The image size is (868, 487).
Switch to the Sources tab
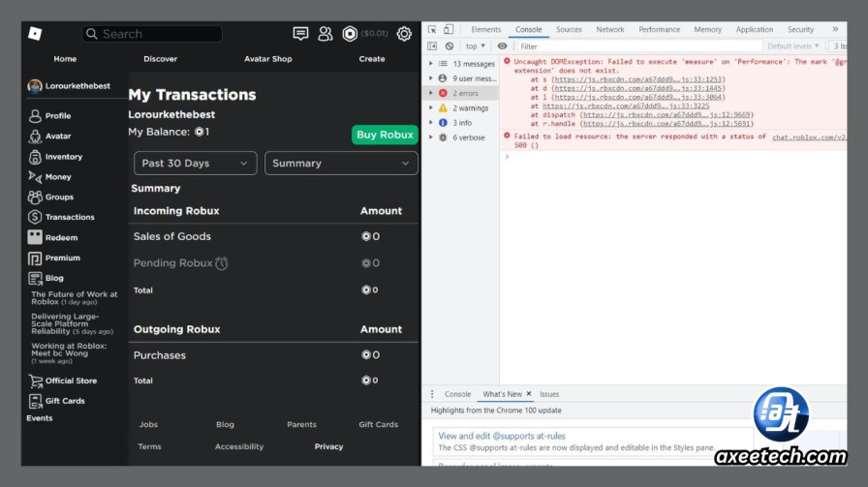pos(569,29)
